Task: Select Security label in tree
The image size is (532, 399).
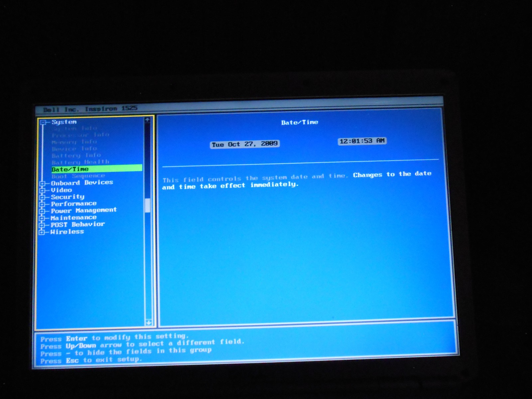Action: [67, 197]
